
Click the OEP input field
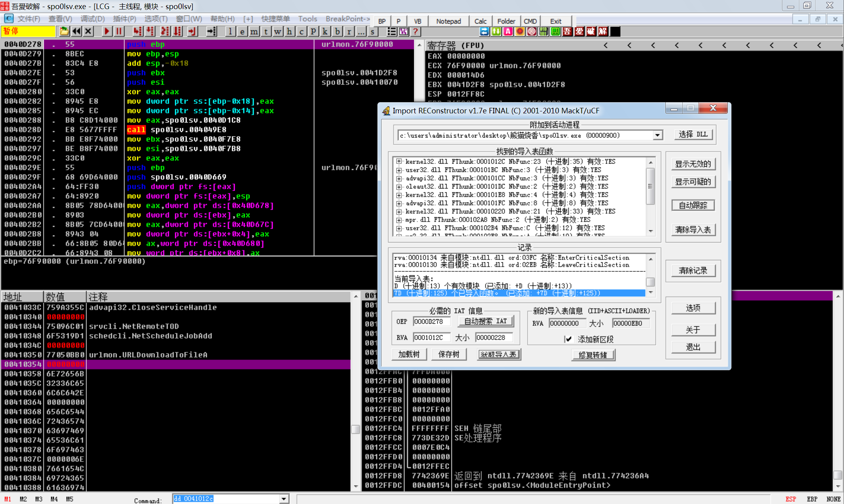click(x=431, y=322)
